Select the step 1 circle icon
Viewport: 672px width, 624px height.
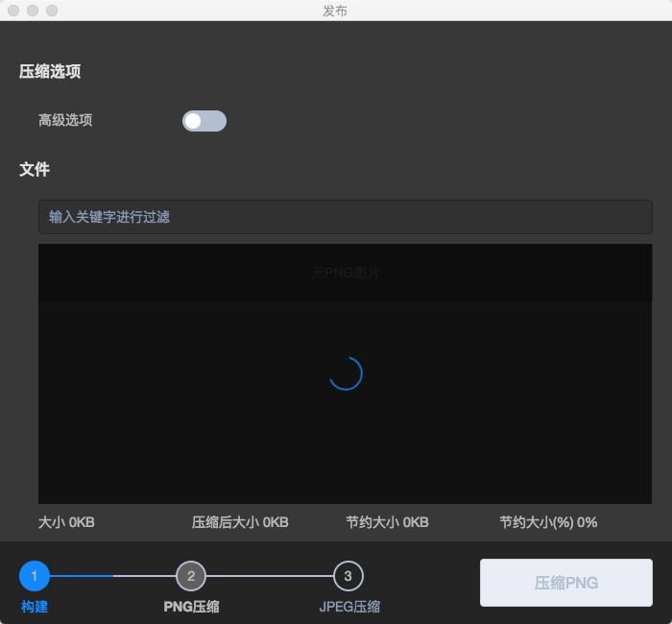click(x=35, y=576)
